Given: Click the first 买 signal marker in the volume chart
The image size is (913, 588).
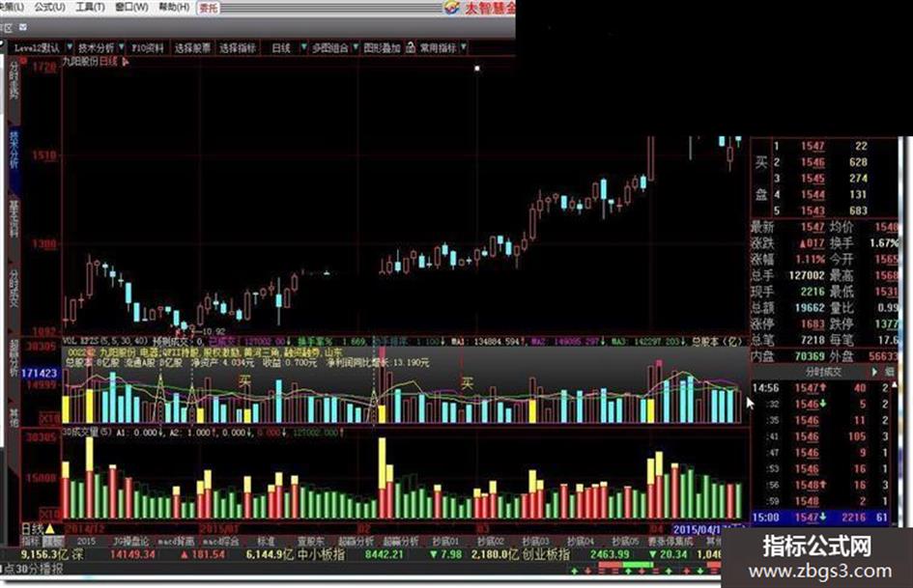Looking at the screenshot, I should pos(245,382).
